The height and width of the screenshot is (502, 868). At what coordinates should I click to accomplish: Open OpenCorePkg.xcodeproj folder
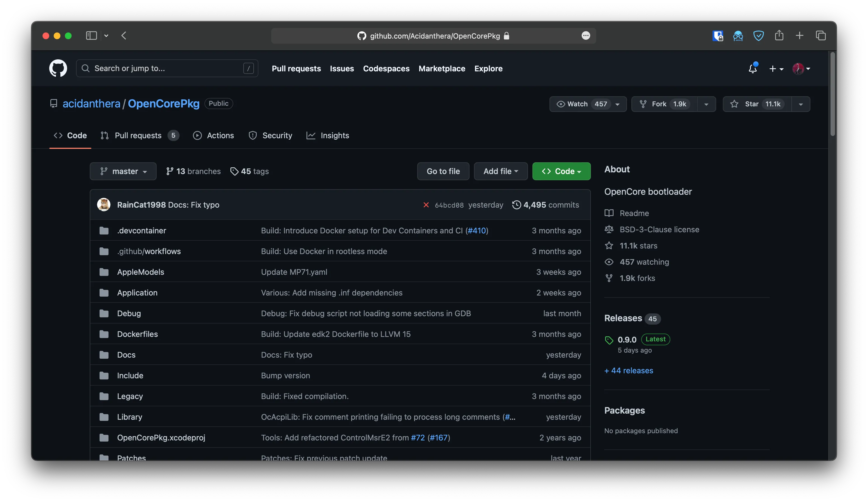pyautogui.click(x=161, y=438)
